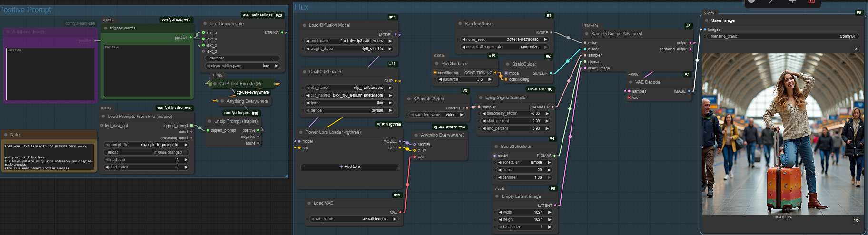Open the sampler_name euler dropdown
This screenshot has height=235, width=868.
coord(437,115)
